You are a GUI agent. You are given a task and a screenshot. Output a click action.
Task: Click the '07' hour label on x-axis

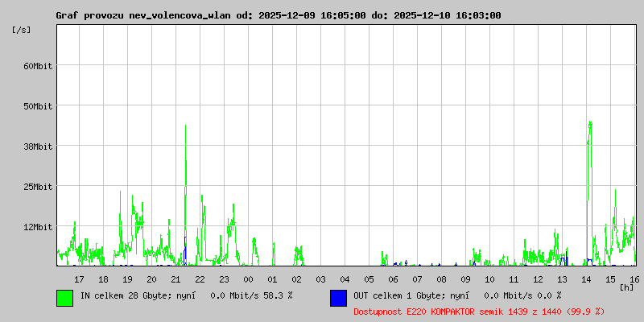tap(417, 279)
